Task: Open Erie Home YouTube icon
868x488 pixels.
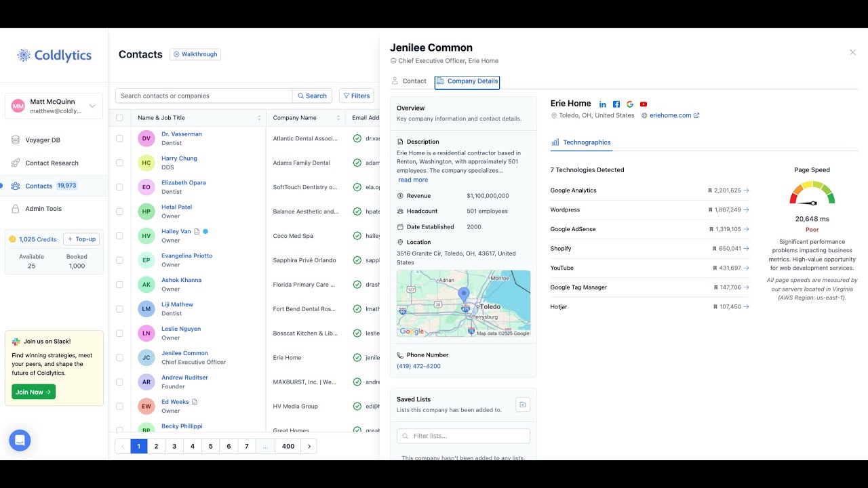Action: pyautogui.click(x=644, y=104)
